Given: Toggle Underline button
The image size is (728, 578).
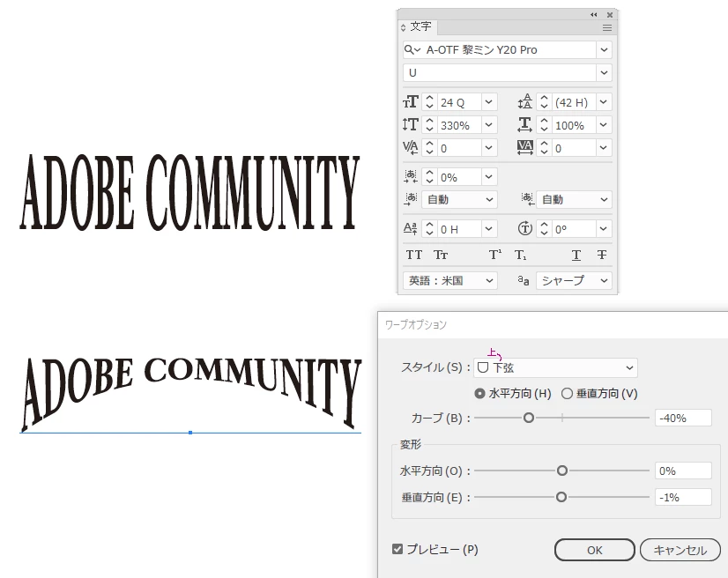Looking at the screenshot, I should click(x=576, y=255).
